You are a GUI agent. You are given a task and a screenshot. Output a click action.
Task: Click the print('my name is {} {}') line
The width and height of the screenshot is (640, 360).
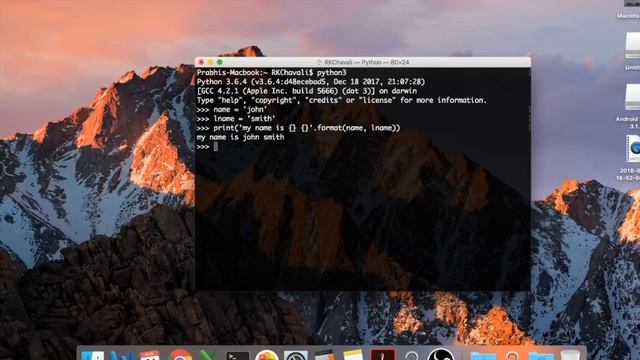tap(298, 128)
